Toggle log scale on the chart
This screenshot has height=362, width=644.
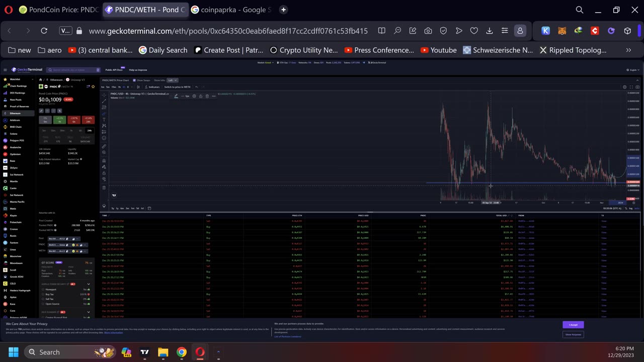click(631, 208)
